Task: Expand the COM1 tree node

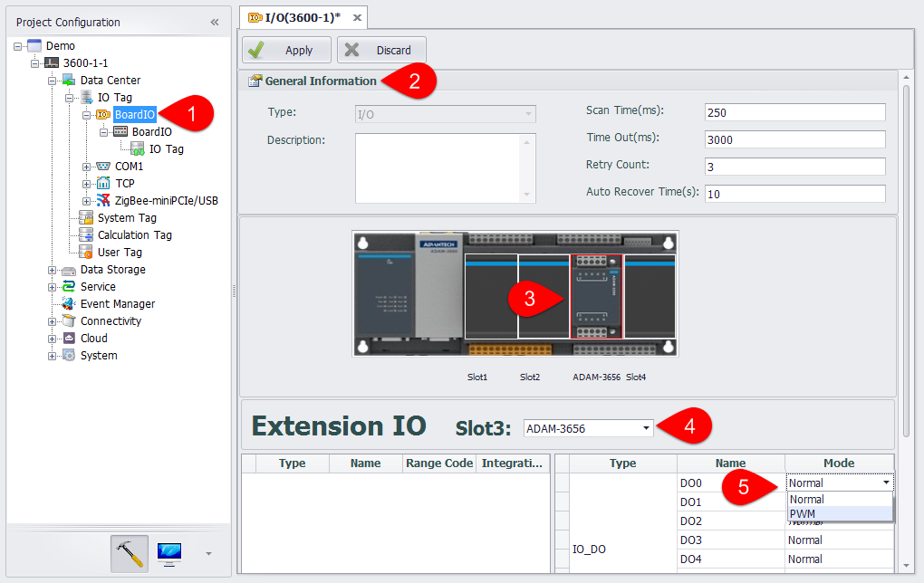Action: [x=87, y=167]
